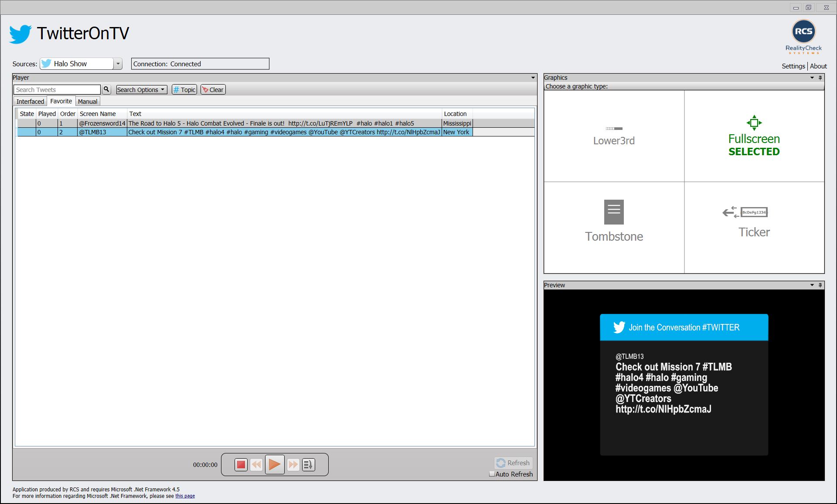837x504 pixels.
Task: Choose the Ticker graphic type
Action: pos(754,228)
